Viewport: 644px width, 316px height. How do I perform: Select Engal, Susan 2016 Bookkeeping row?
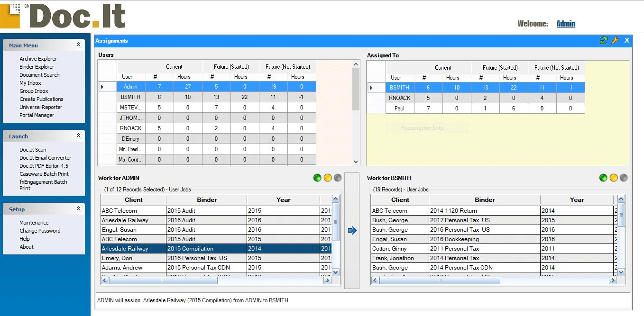[x=494, y=239]
